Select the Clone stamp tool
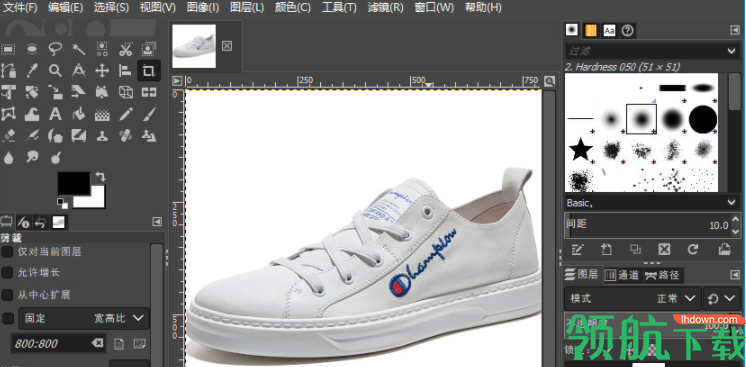This screenshot has width=746, height=367. pos(102,136)
